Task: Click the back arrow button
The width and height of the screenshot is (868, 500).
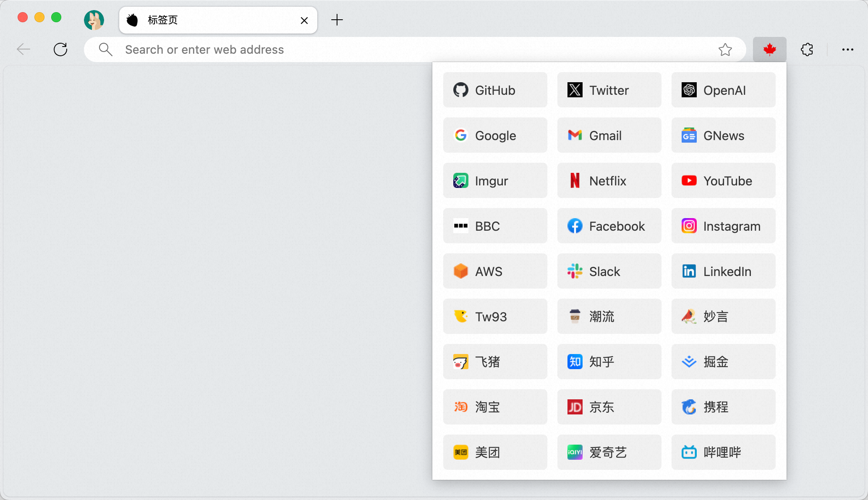Action: coord(24,49)
